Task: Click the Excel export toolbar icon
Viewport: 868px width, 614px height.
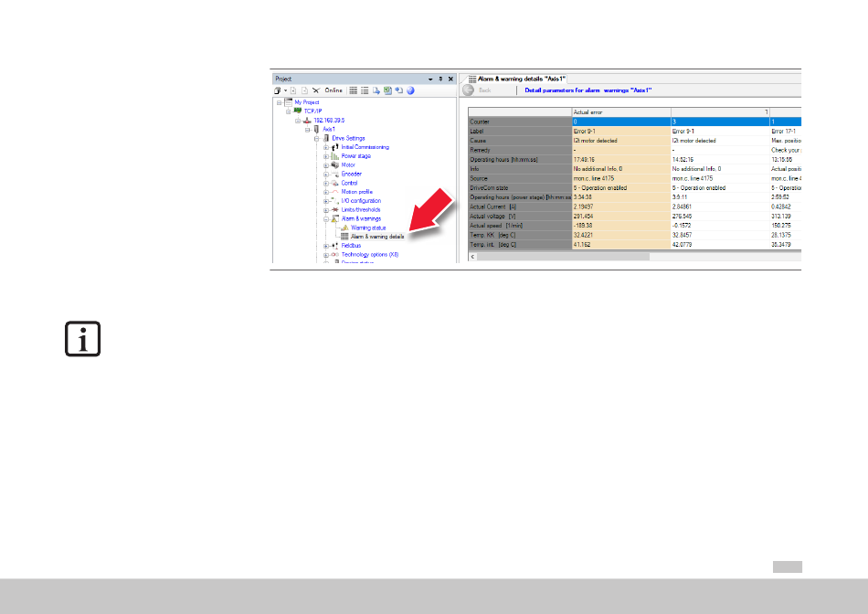Action: (387, 90)
